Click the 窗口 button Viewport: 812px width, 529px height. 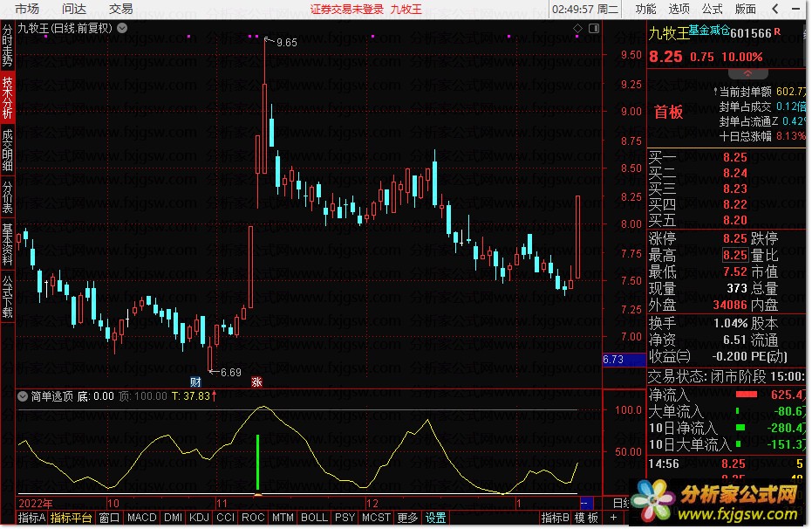(109, 518)
